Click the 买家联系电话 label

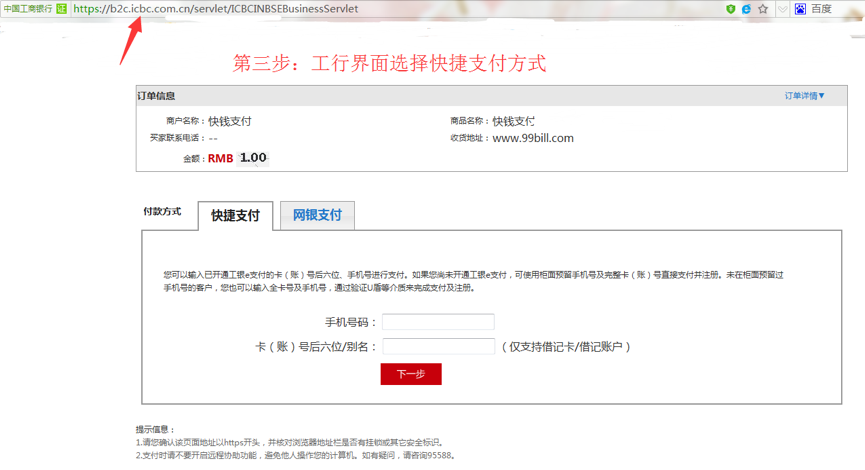pos(178,138)
